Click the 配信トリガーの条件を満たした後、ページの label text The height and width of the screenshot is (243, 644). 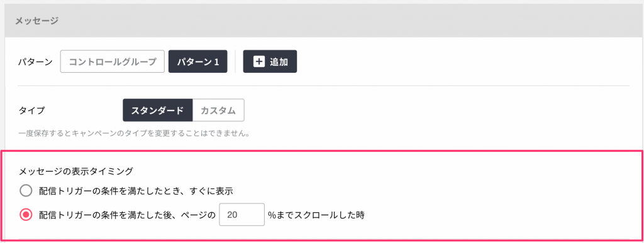click(x=127, y=215)
